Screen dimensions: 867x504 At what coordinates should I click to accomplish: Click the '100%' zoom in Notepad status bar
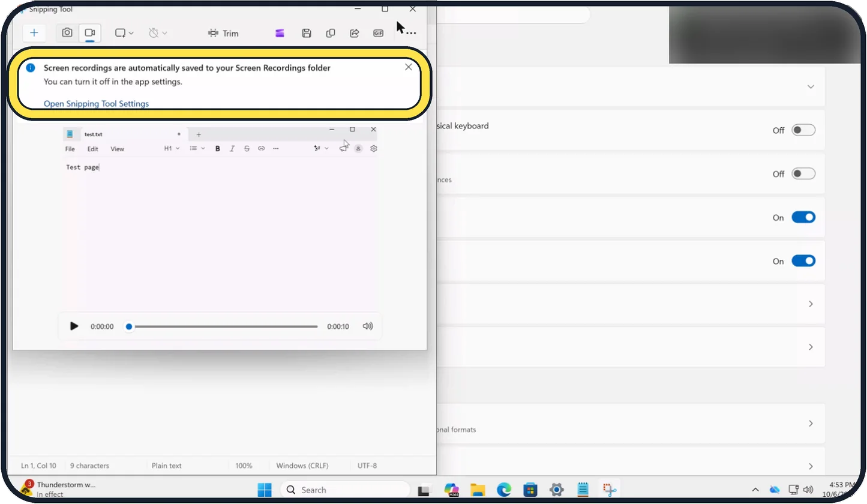coord(244,466)
